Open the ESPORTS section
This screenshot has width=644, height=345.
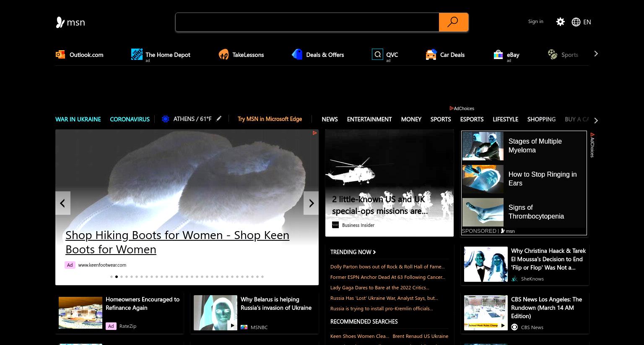tap(472, 119)
